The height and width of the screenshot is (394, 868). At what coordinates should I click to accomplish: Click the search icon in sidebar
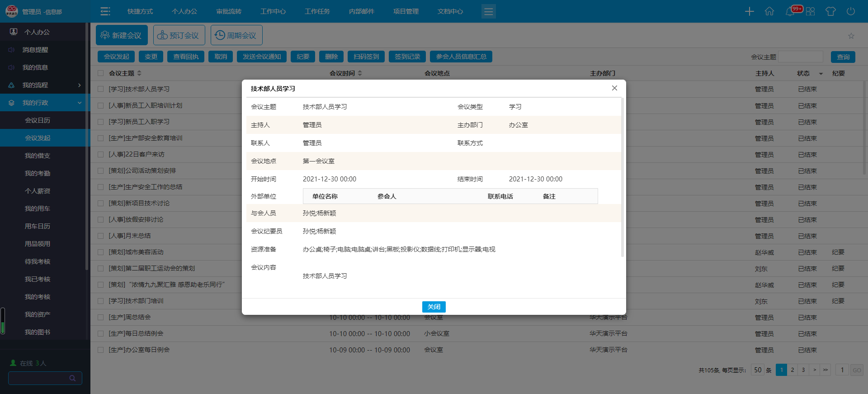click(x=72, y=378)
